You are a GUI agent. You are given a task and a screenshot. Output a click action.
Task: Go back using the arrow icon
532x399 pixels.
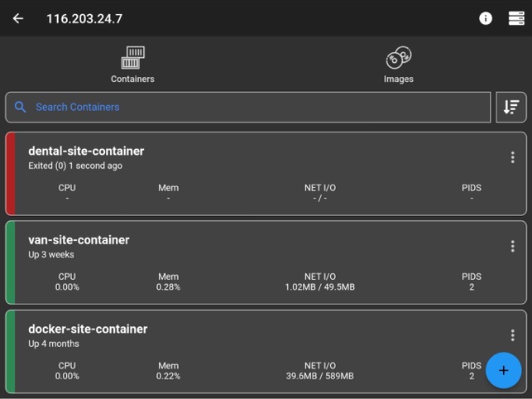click(18, 18)
